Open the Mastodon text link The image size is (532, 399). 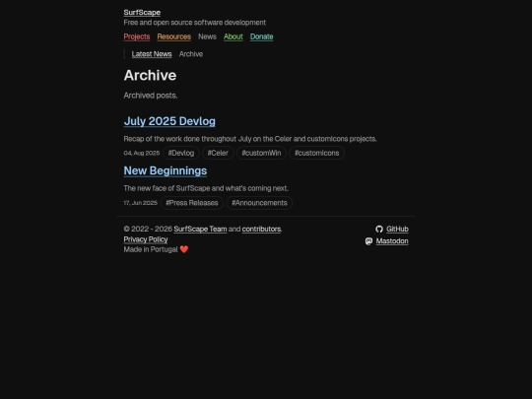(x=392, y=241)
